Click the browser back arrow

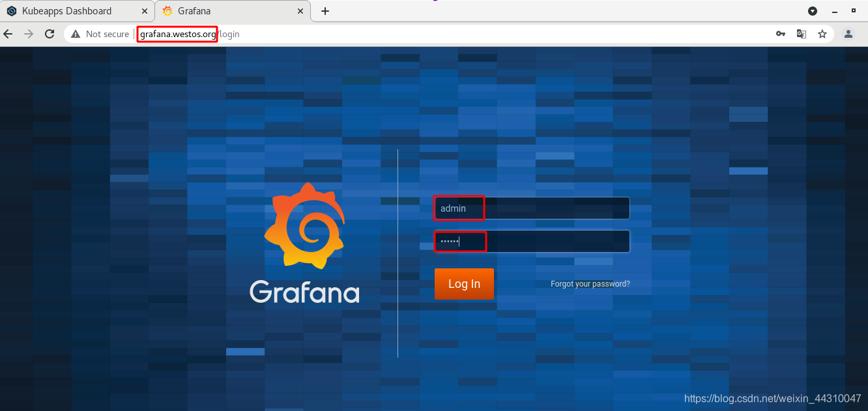pos(8,34)
